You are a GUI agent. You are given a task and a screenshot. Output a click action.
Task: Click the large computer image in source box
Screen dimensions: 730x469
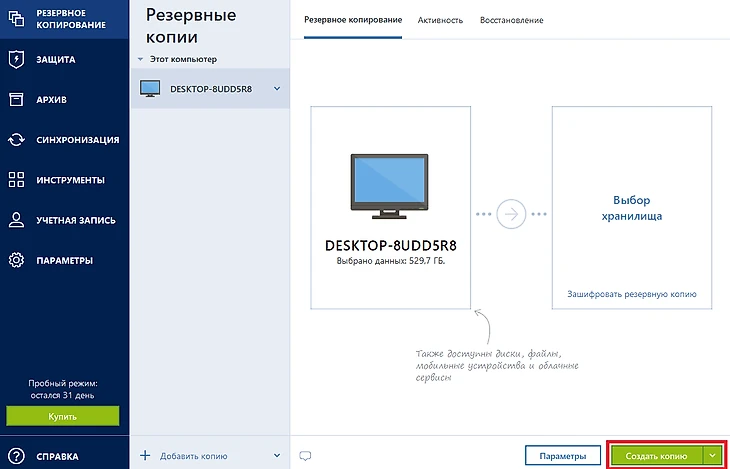pos(389,186)
